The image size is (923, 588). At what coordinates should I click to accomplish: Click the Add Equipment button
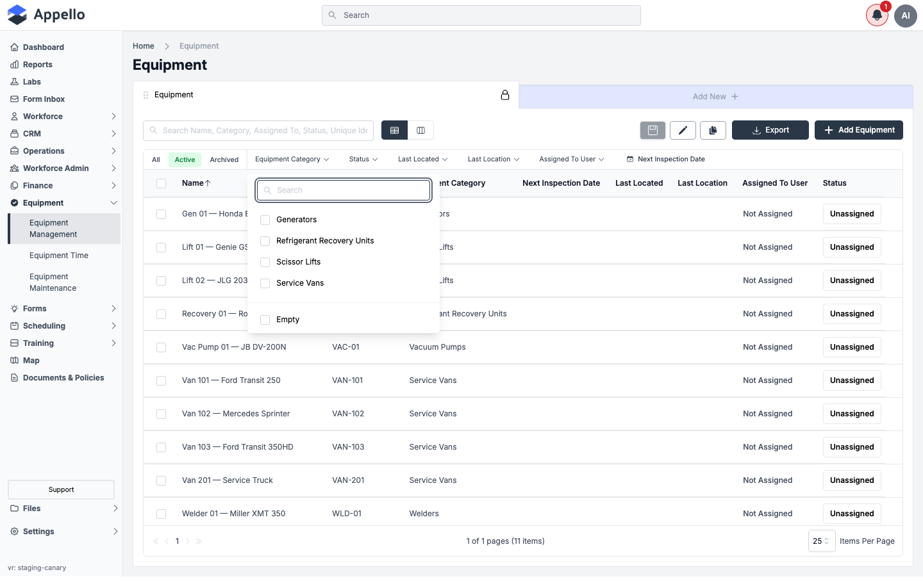(859, 130)
